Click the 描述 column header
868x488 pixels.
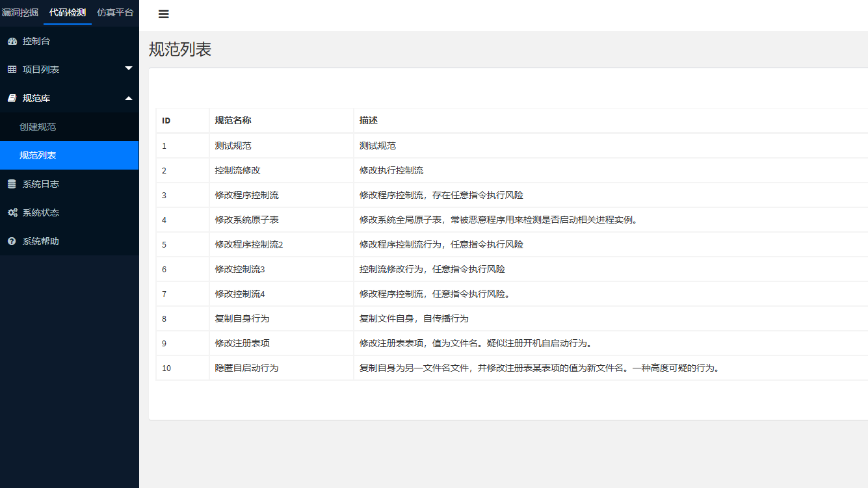coord(369,121)
